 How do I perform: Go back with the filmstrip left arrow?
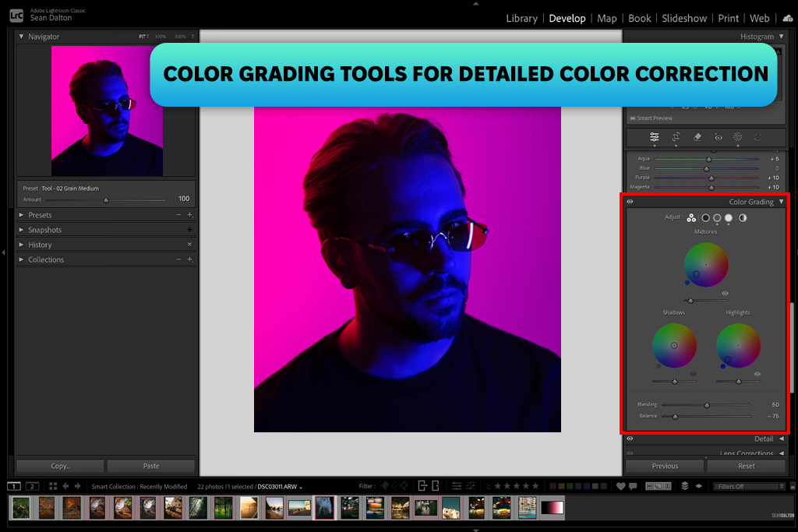[x=65, y=486]
